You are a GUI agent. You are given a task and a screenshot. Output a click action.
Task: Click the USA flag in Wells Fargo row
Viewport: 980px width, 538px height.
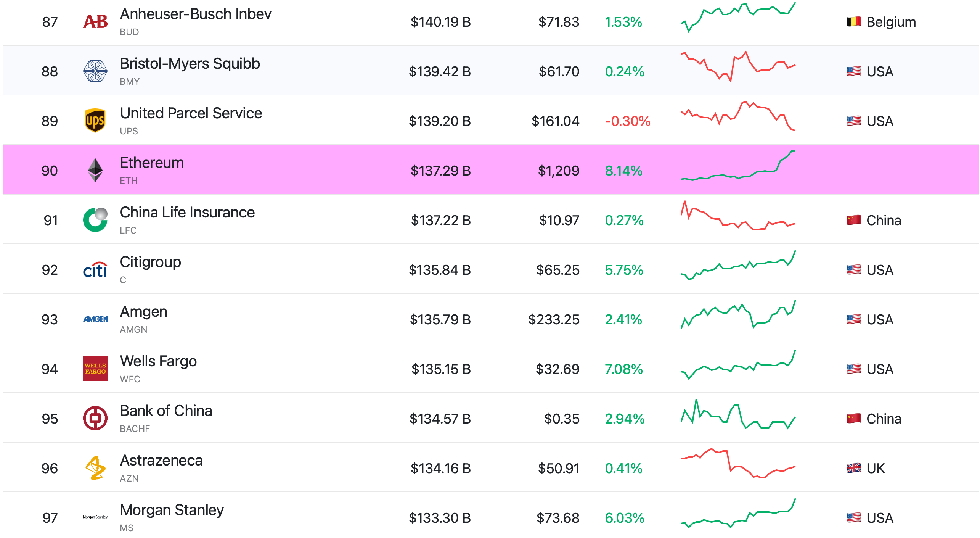click(854, 369)
